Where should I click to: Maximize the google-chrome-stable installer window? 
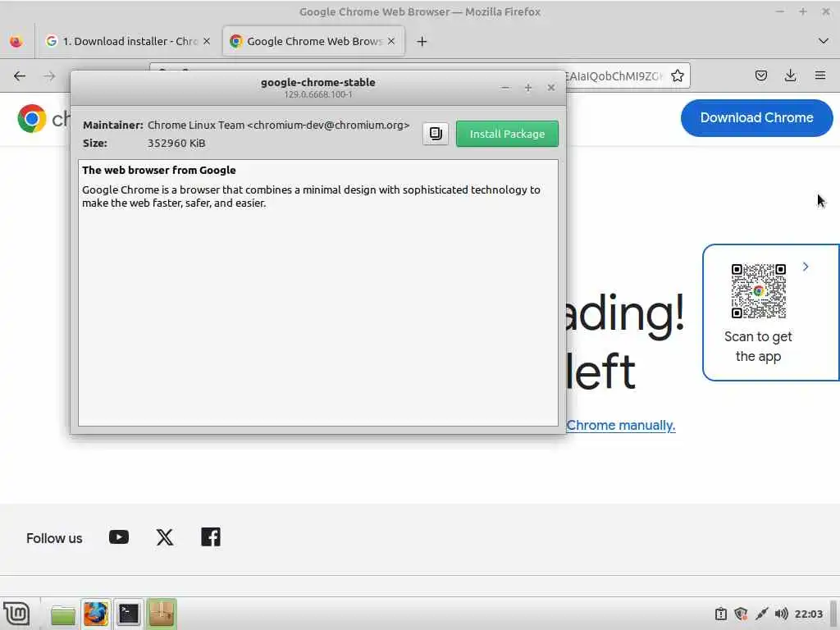(x=528, y=87)
